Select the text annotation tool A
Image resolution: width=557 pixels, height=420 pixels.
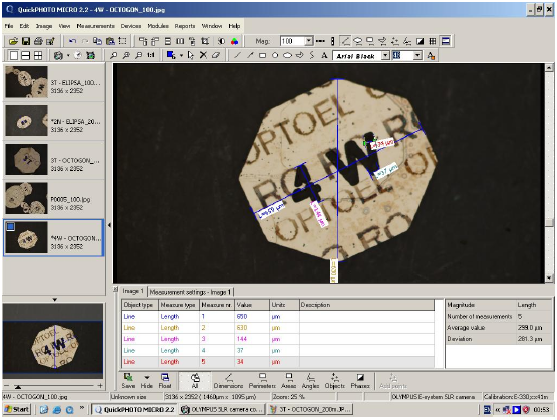324,55
